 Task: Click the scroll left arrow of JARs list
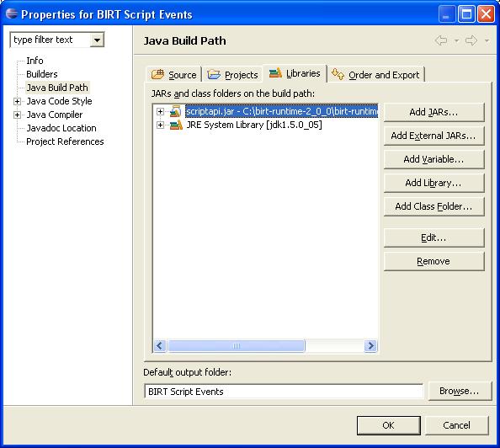pos(160,346)
